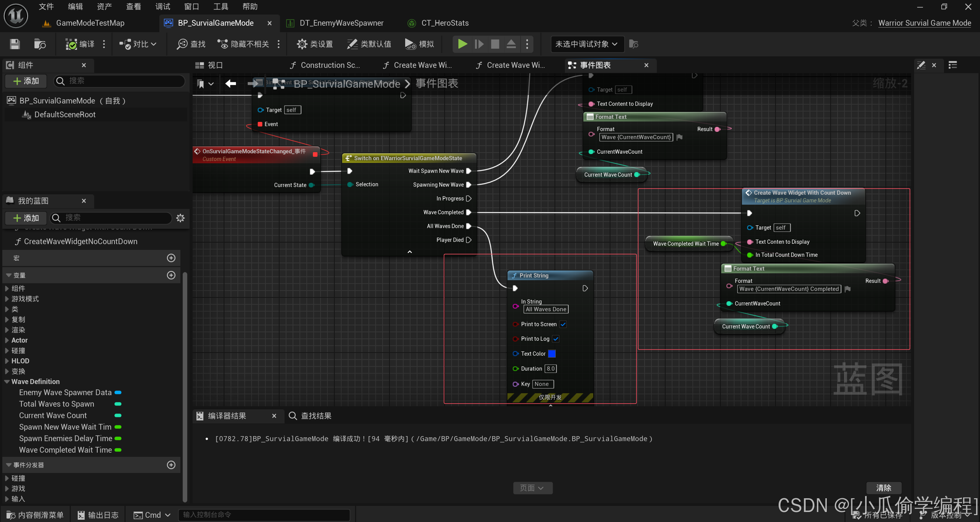The width and height of the screenshot is (980, 522).
Task: Open the debug object dropdown (未选中调试对象)
Action: point(586,44)
